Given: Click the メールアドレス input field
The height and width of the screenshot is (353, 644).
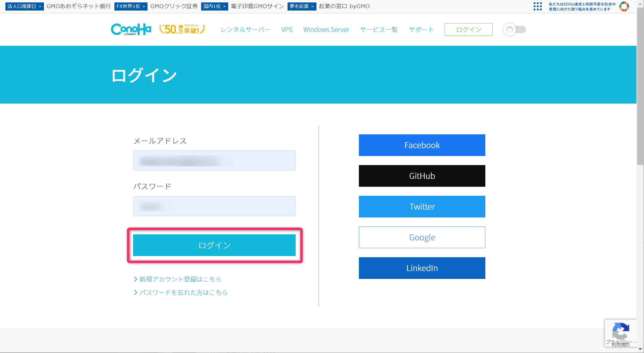Looking at the screenshot, I should point(214,161).
